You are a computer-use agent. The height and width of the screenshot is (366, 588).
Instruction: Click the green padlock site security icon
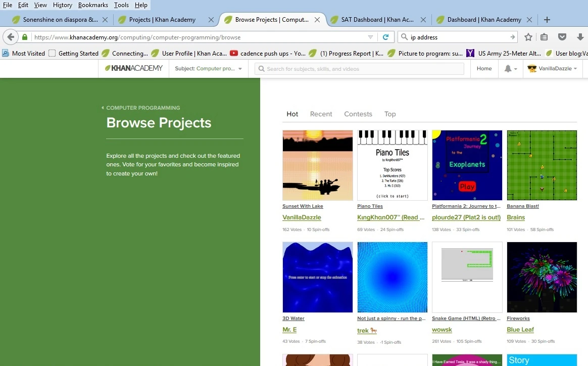(x=25, y=37)
